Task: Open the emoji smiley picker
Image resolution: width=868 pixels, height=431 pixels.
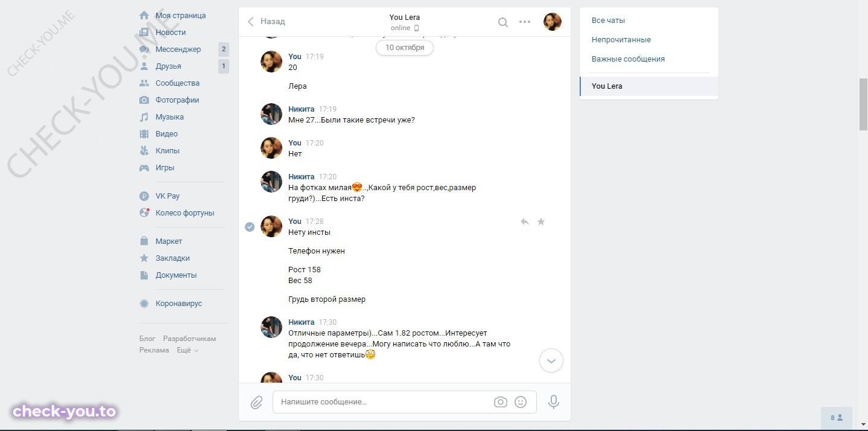Action: tap(521, 402)
